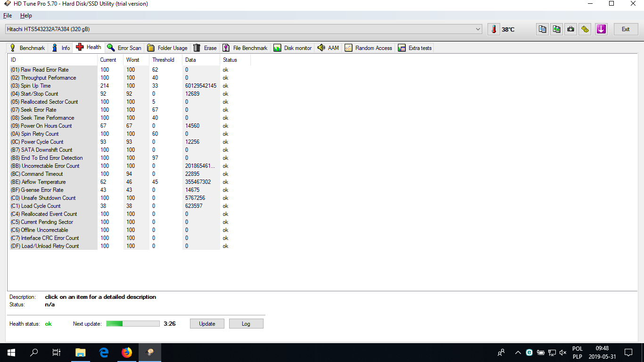Screen dimensions: 644x362
Task: Open the File menu
Action: (x=8, y=16)
